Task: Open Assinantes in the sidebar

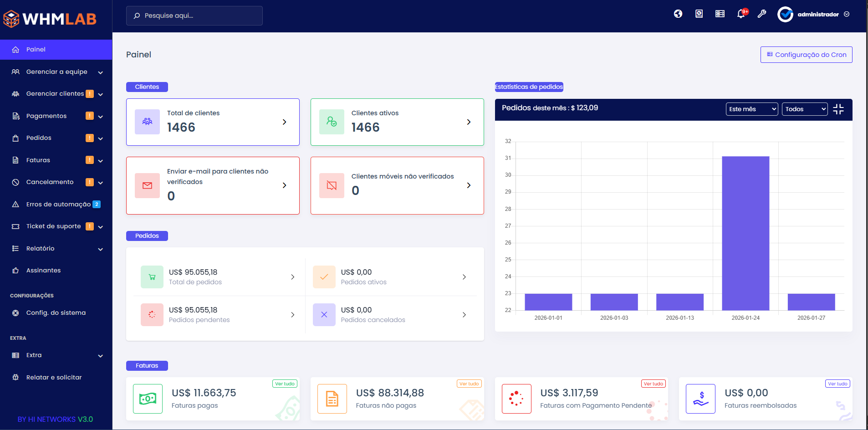Action: [x=43, y=271]
